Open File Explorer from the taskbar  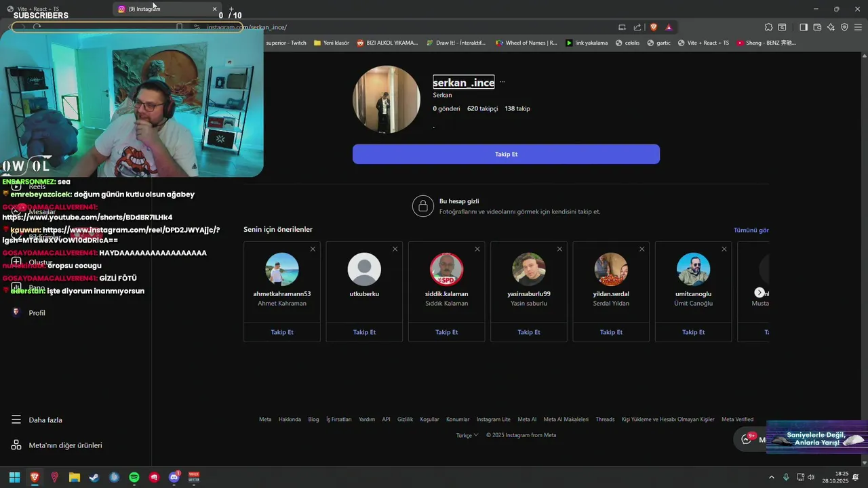(75, 477)
